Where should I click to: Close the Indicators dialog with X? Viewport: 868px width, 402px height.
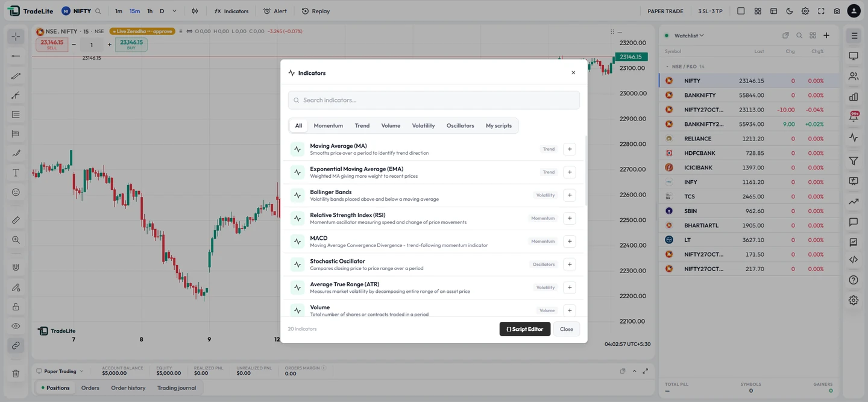coord(573,72)
